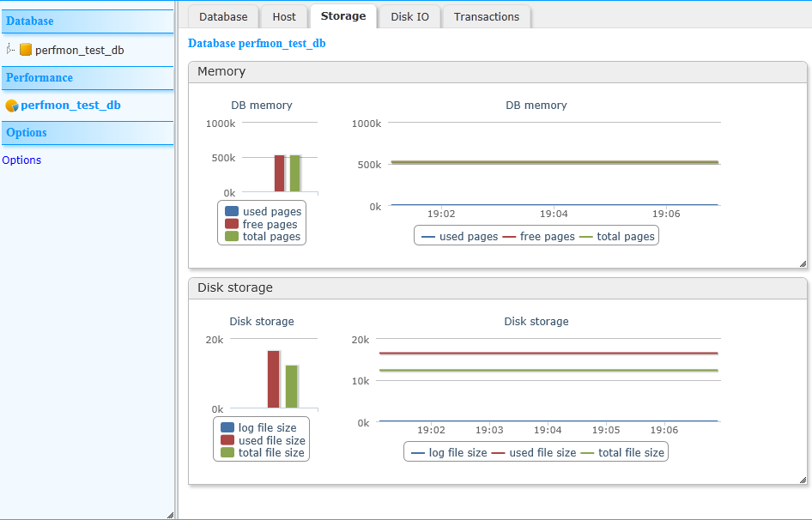The width and height of the screenshot is (812, 520).
Task: Click the sidebar resize grip at bottom
Action: click(170, 515)
